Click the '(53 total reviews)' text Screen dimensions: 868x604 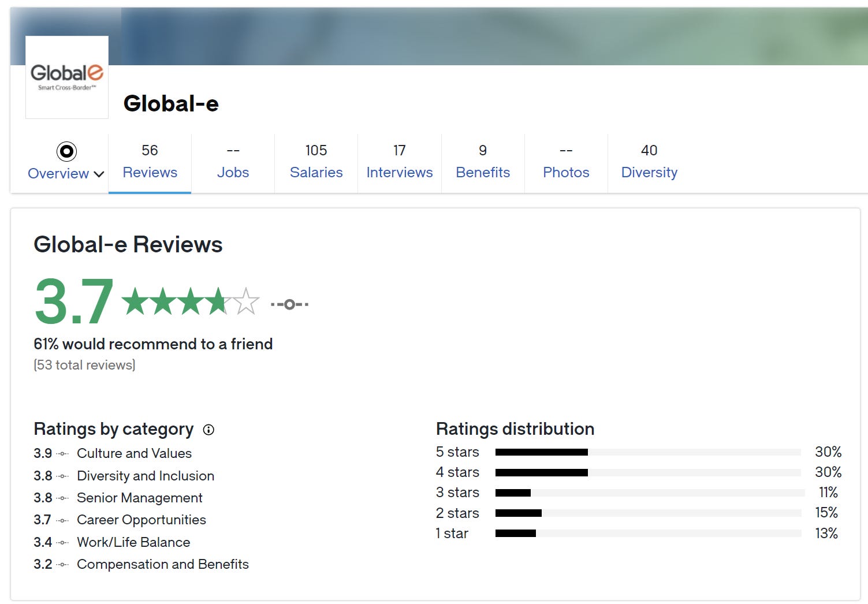click(84, 365)
